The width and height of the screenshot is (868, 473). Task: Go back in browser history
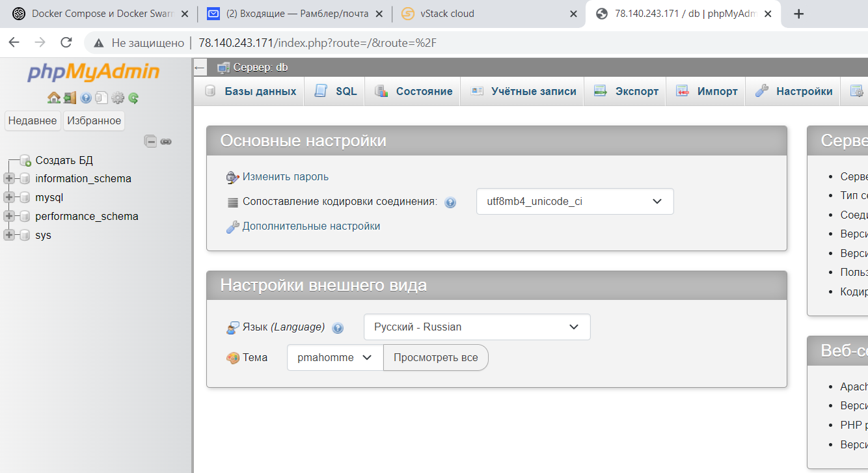click(x=14, y=42)
